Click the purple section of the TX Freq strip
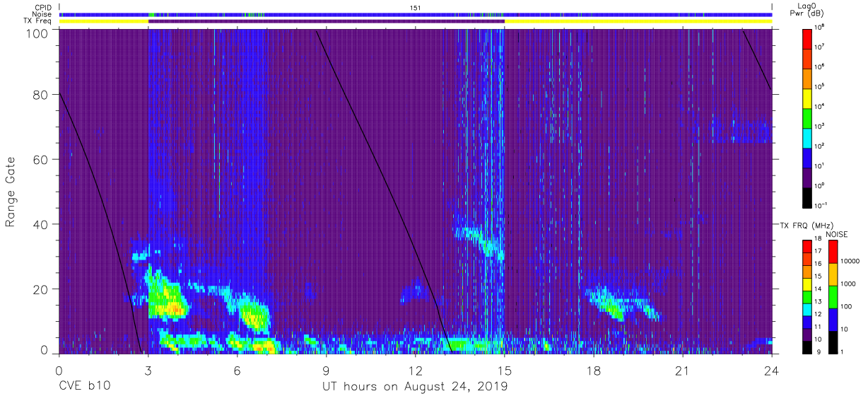This screenshot has width=868, height=401. [327, 21]
